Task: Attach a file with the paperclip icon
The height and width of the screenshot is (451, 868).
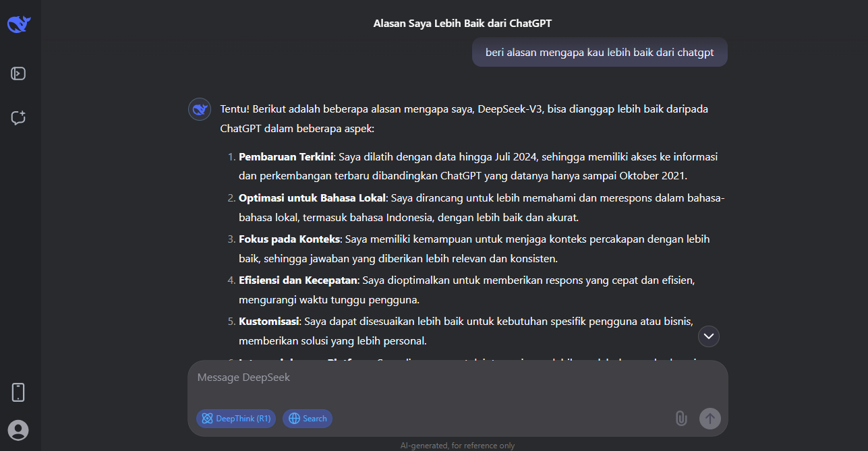Action: click(681, 419)
